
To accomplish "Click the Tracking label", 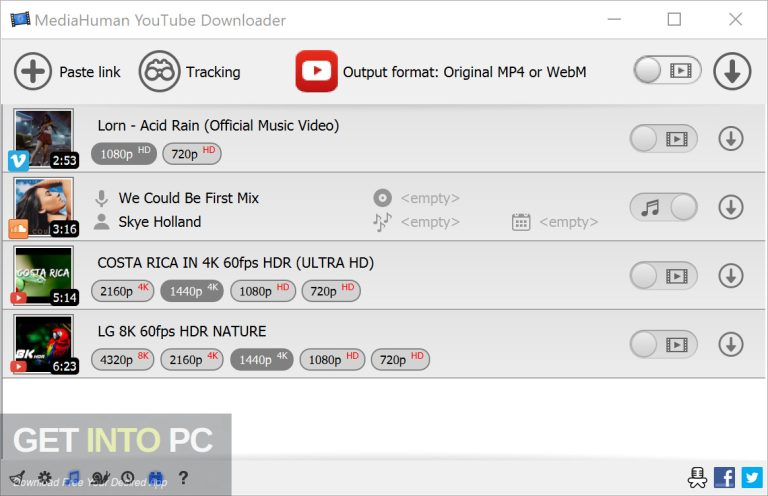I will click(x=213, y=72).
